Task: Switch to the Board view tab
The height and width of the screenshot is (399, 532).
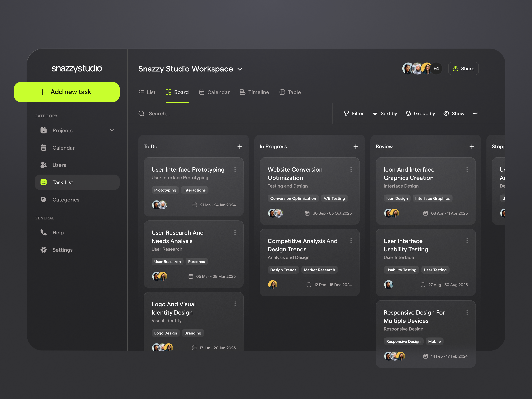Action: pos(177,92)
